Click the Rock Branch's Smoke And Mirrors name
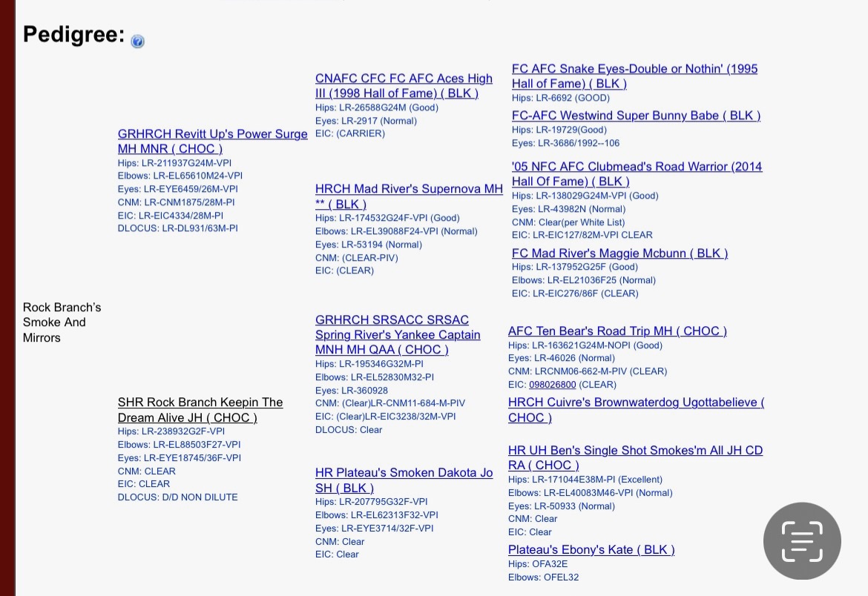The width and height of the screenshot is (868, 596). pos(62,322)
